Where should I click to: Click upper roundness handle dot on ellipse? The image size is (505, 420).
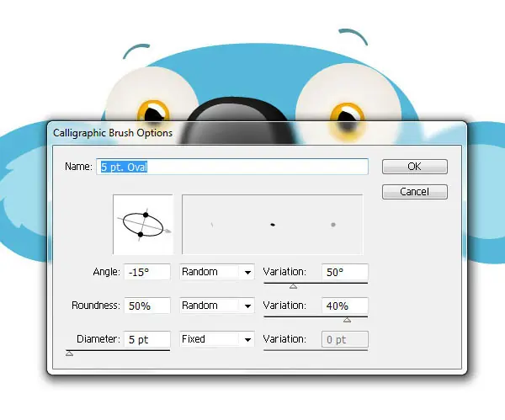click(x=146, y=215)
